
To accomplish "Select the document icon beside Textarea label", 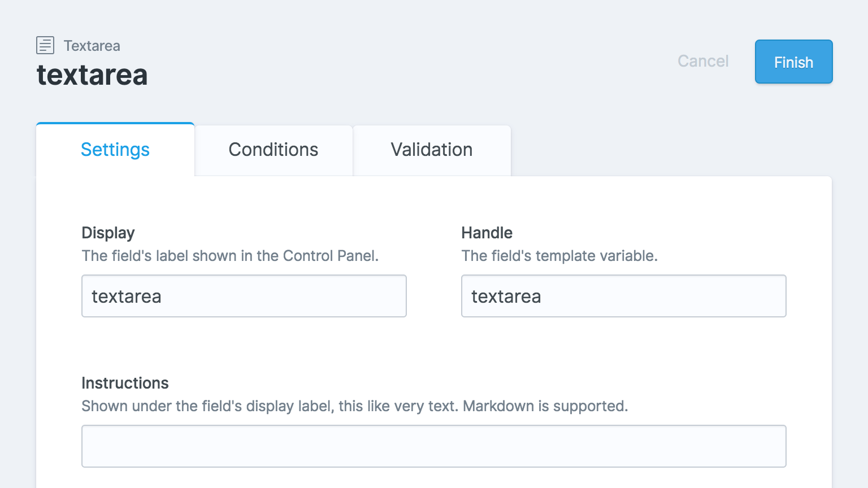I will pos(45,45).
